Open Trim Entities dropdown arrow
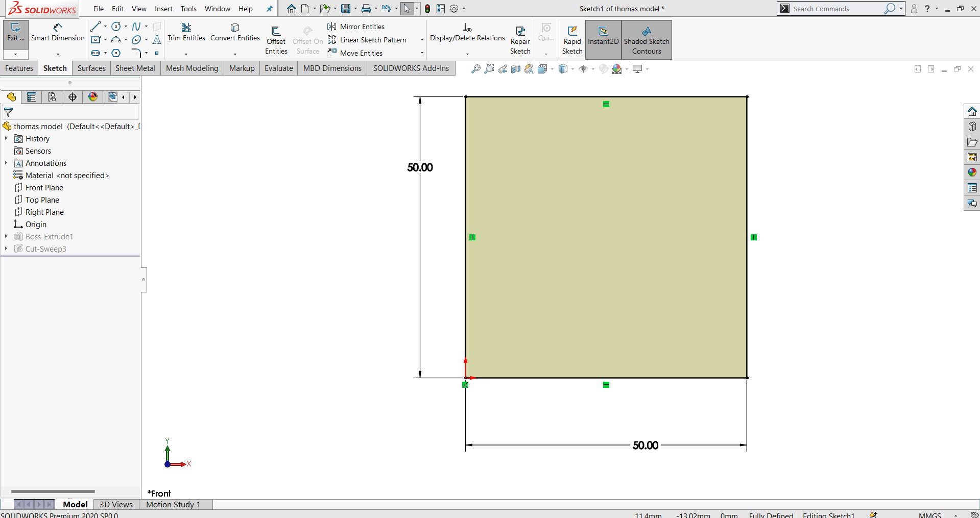The width and height of the screenshot is (980, 518). pyautogui.click(x=186, y=54)
